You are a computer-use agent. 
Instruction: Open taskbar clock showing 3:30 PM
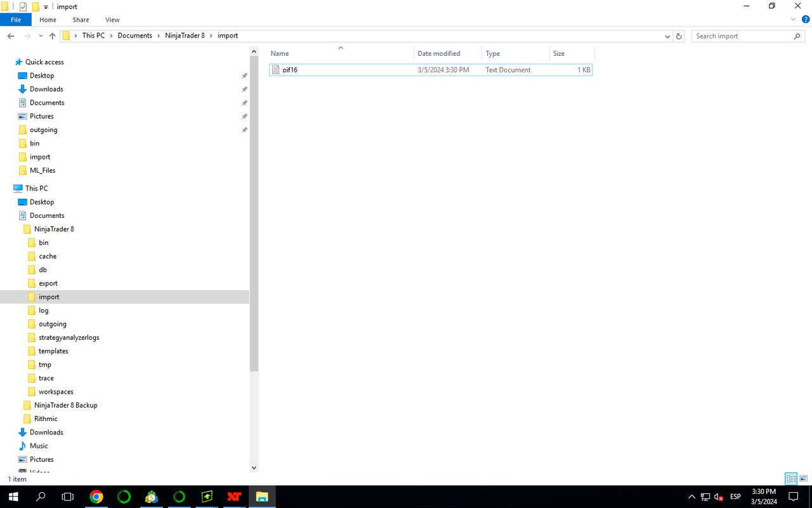764,497
